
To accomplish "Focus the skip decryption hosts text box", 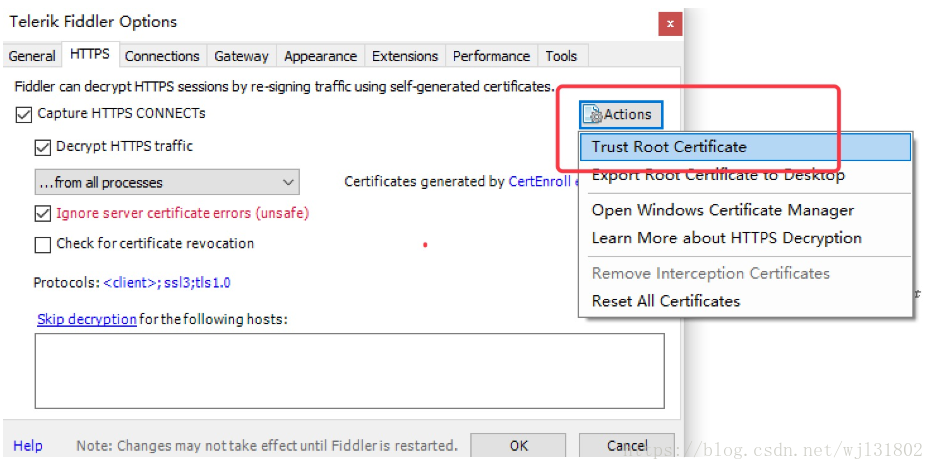I will tap(350, 371).
